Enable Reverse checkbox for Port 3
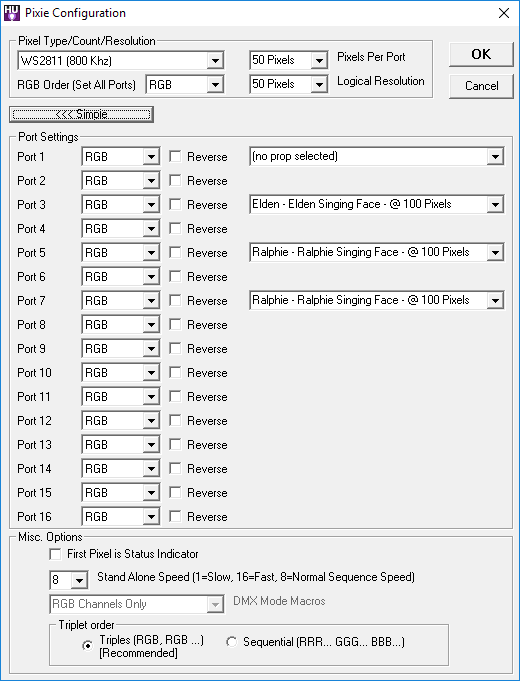Viewport: 520px width, 681px height. 175,205
